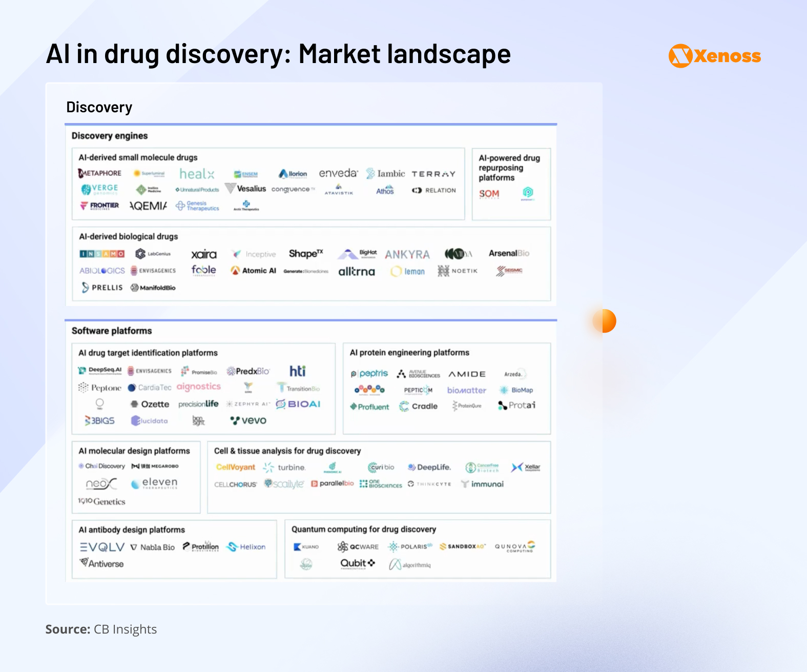Click the parallelbio logo
Screen dimensions: 807x672
click(333, 483)
